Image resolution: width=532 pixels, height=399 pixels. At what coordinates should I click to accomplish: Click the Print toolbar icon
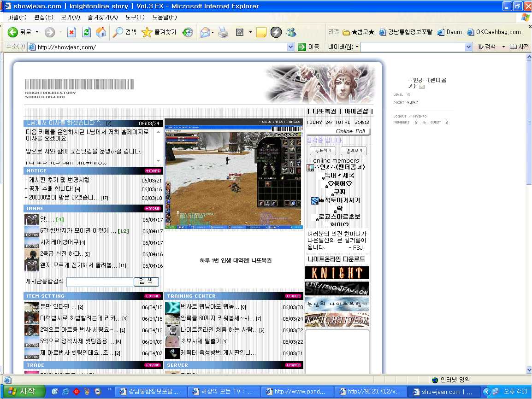[223, 32]
